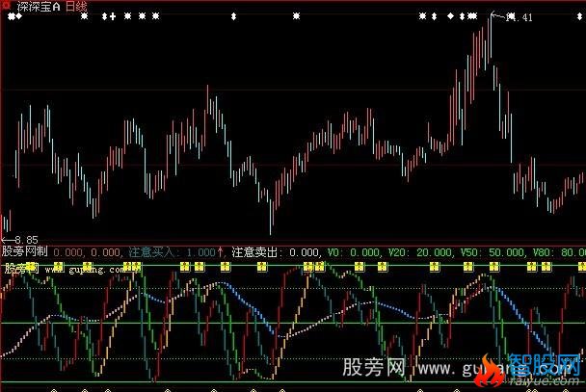This screenshot has width=586, height=392.
Task: Click the 8.85 low price label
Action: [x=27, y=240]
